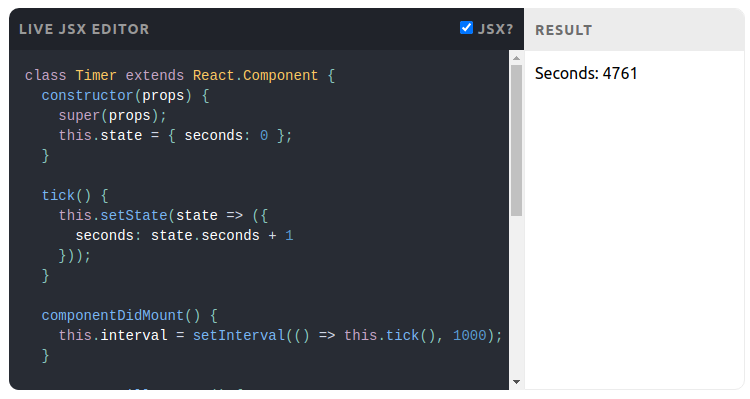Click the this.setState call line
750x399 pixels.
[x=163, y=216]
